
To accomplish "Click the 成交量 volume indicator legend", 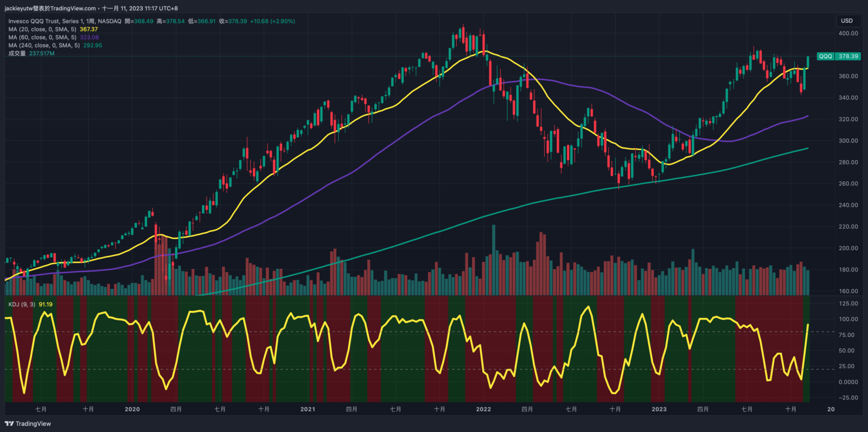I will click(17, 54).
